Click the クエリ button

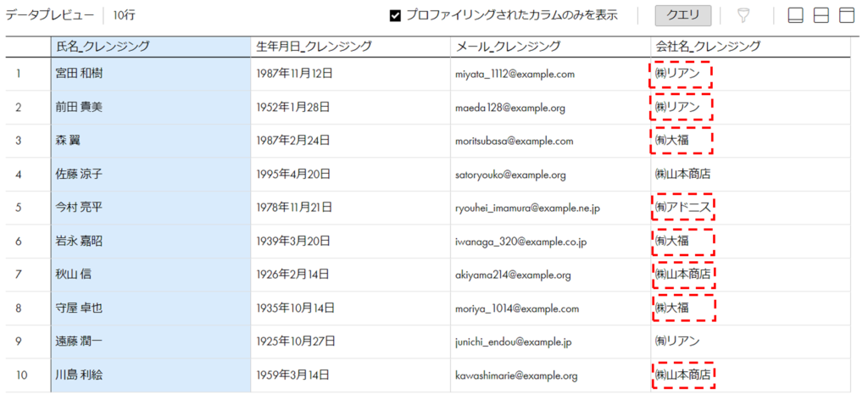[x=683, y=15]
